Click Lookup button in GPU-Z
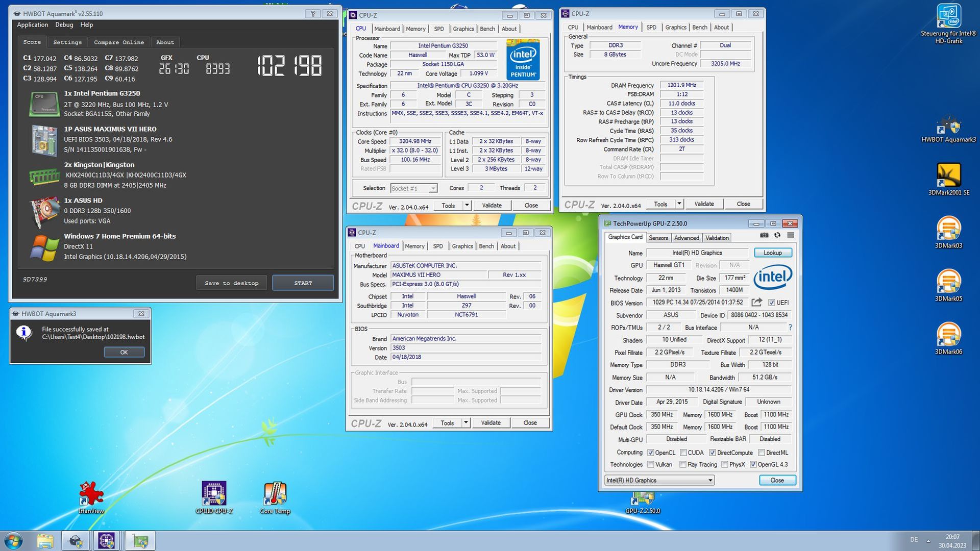Image resolution: width=980 pixels, height=551 pixels. click(773, 253)
